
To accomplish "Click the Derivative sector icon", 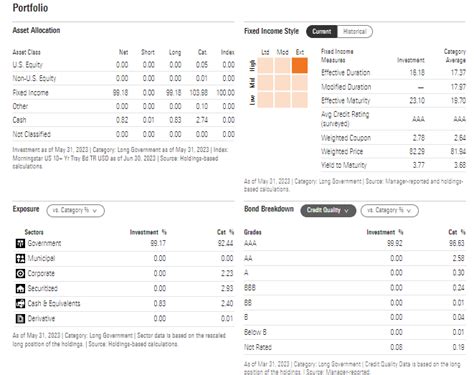I will (x=20, y=319).
